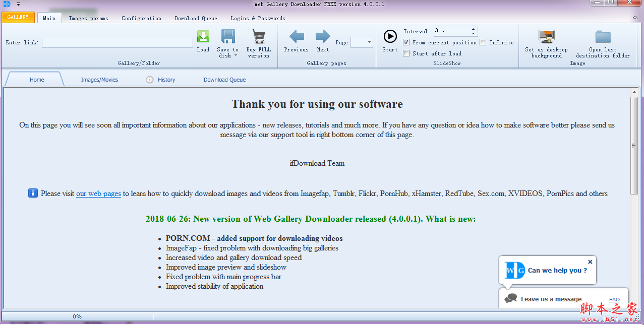Screen dimensions: 644x325
Task: Collapse the ribbon with top-right chevron
Action: (x=634, y=17)
